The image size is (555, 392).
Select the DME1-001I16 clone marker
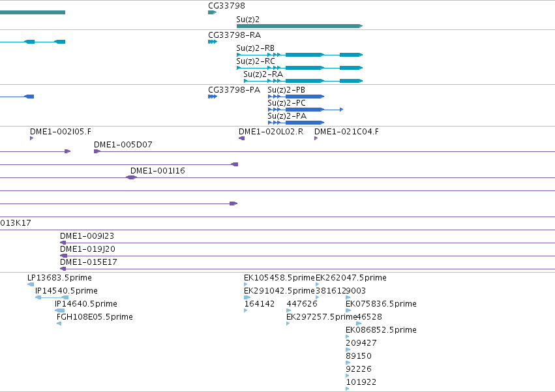[131, 177]
